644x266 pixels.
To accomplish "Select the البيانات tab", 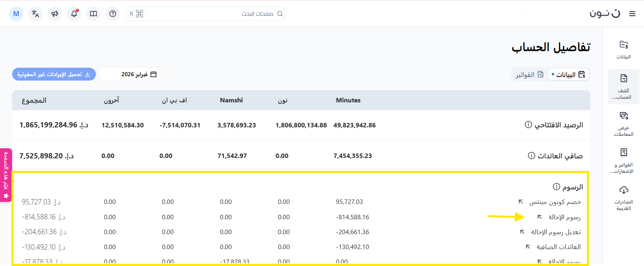I will click(x=569, y=75).
